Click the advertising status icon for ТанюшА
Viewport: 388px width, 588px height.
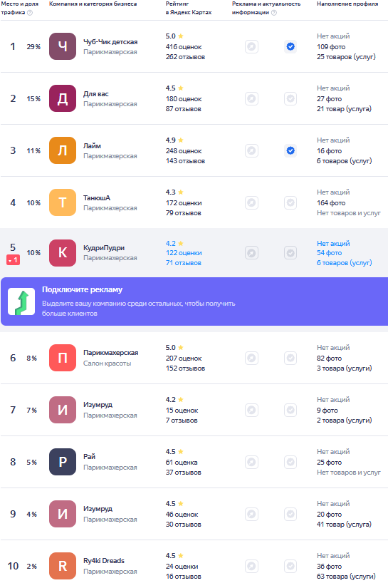tap(252, 202)
